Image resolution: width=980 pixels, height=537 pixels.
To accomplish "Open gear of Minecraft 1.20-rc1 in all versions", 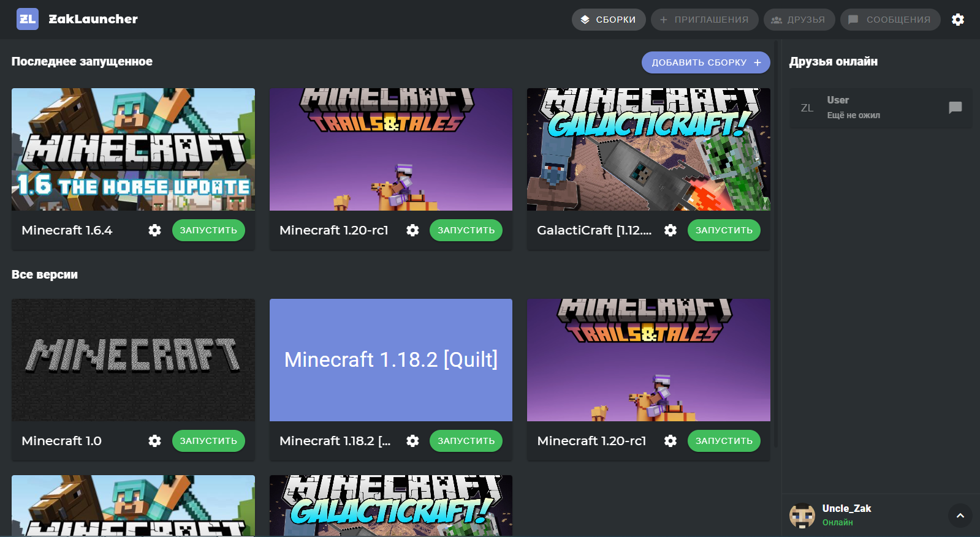I will 671,441.
